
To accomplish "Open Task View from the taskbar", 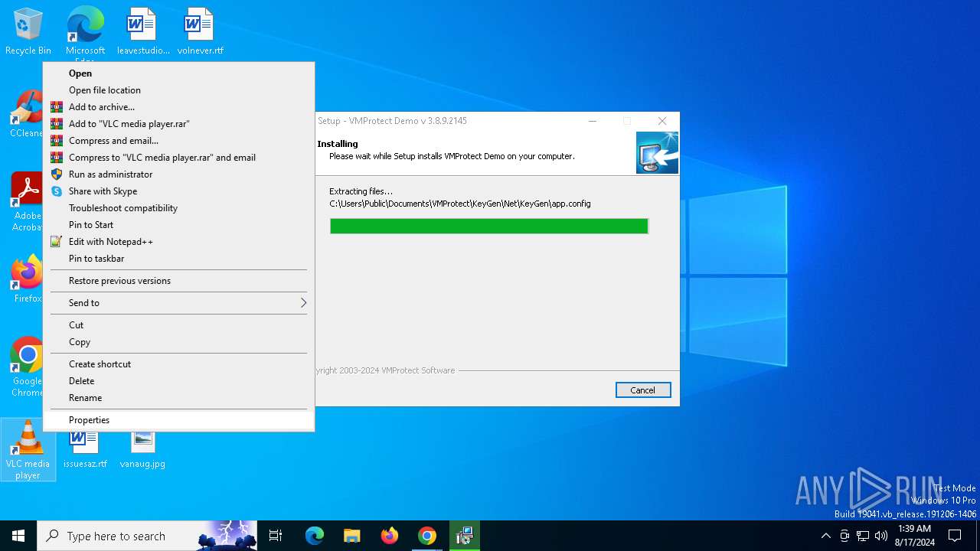I will coord(276,536).
